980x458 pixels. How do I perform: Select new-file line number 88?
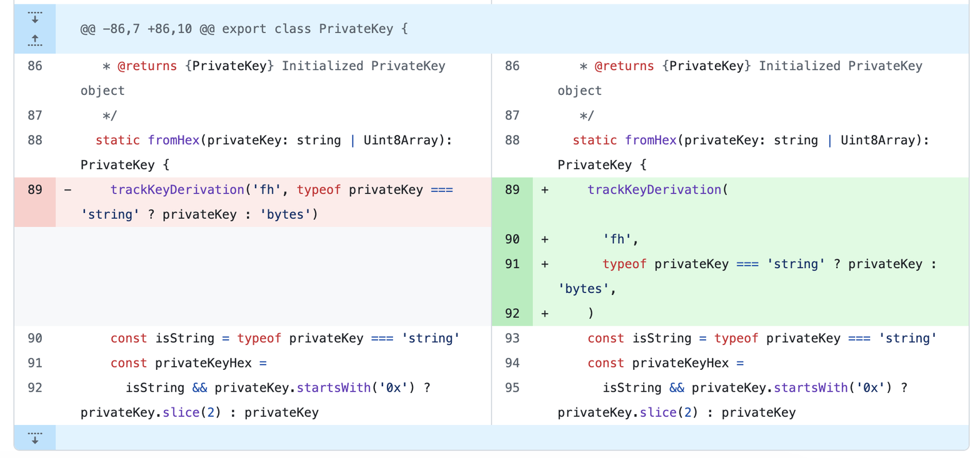(512, 140)
